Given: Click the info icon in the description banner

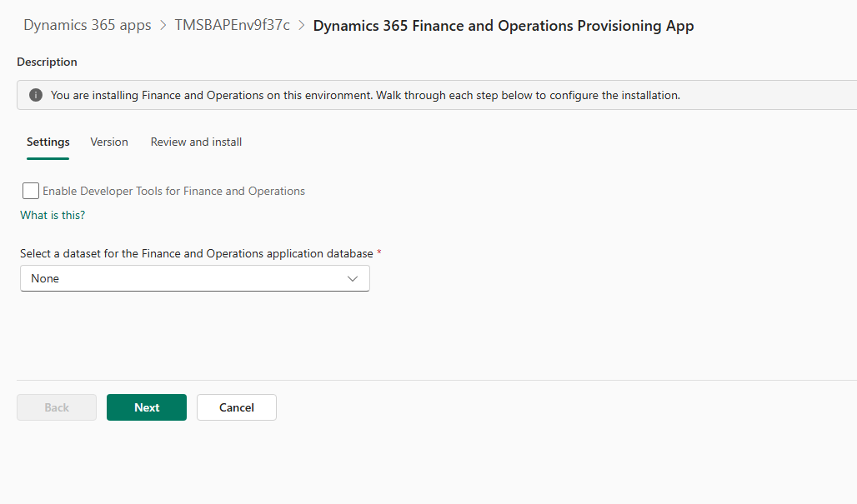Looking at the screenshot, I should (x=36, y=95).
